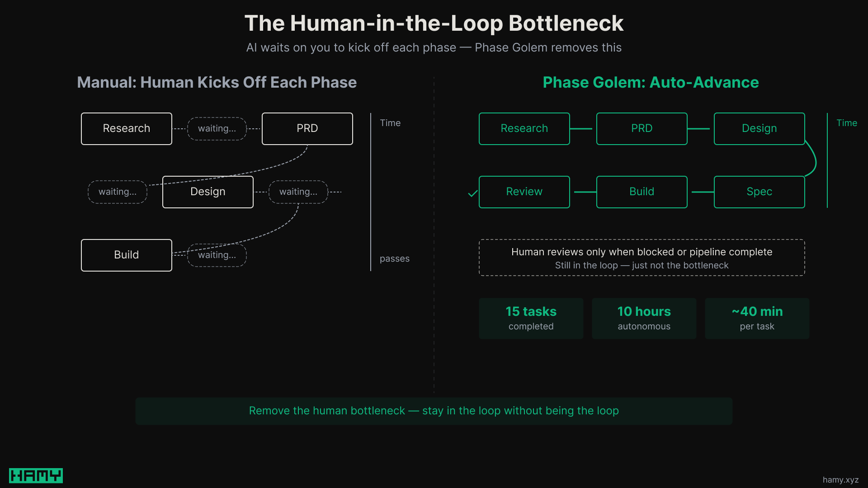The image size is (868, 488).
Task: Select the Research phase box under Manual workflow
Action: pos(126,128)
